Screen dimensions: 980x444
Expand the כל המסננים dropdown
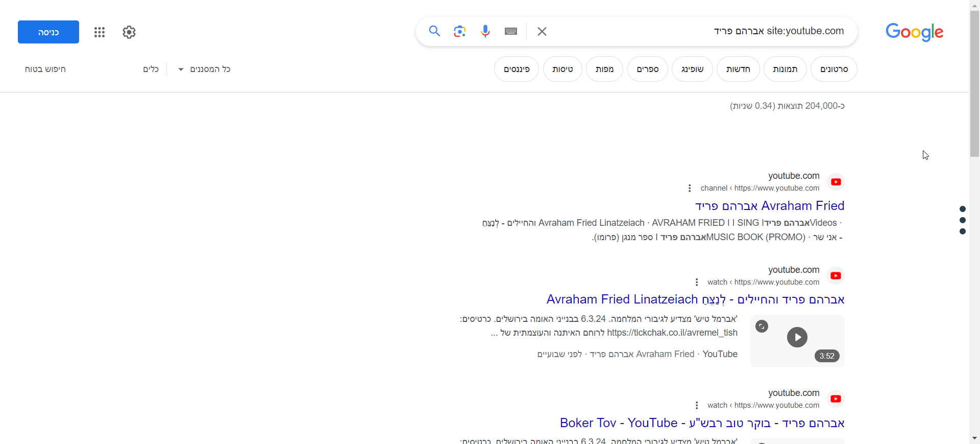point(204,69)
